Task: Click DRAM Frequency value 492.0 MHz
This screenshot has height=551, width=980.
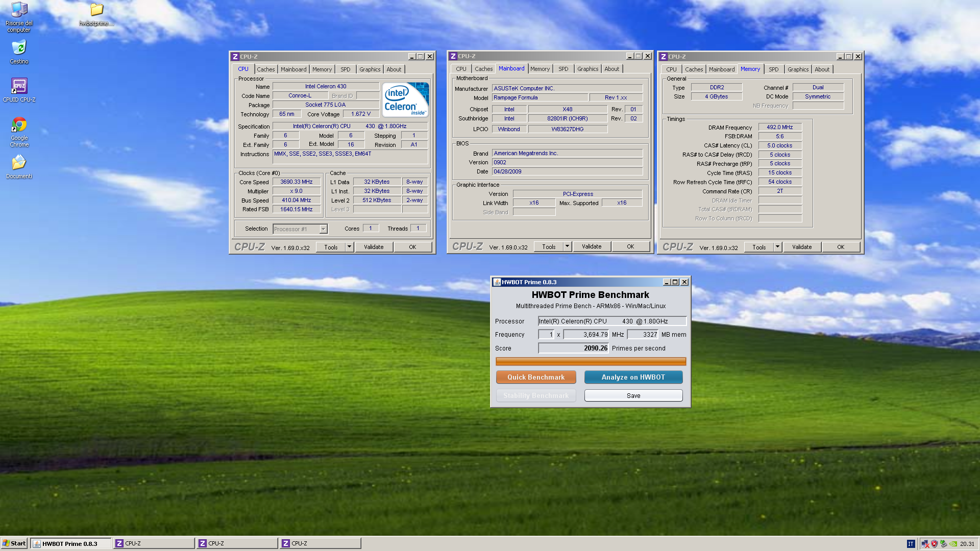Action: click(x=780, y=127)
